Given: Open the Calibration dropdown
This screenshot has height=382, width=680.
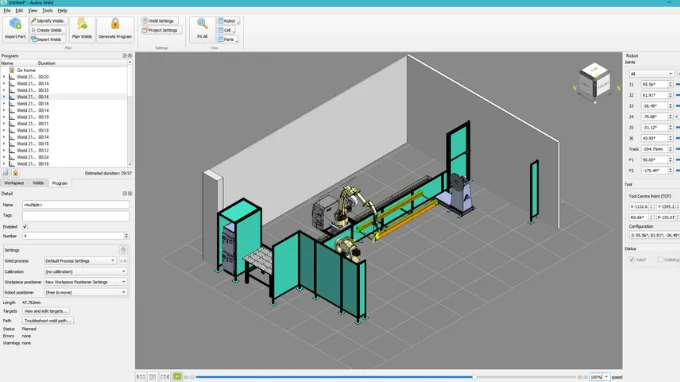Looking at the screenshot, I should [85, 271].
